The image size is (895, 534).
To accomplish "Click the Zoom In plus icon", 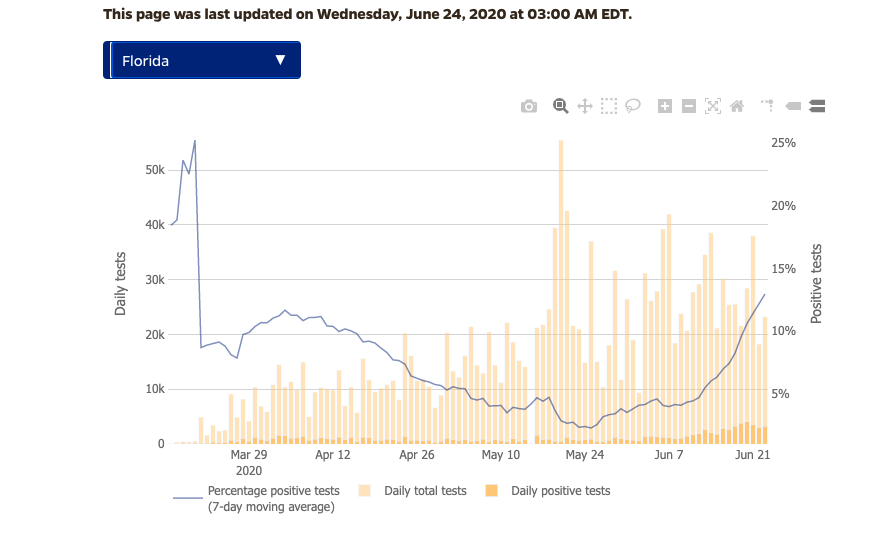I will click(665, 106).
